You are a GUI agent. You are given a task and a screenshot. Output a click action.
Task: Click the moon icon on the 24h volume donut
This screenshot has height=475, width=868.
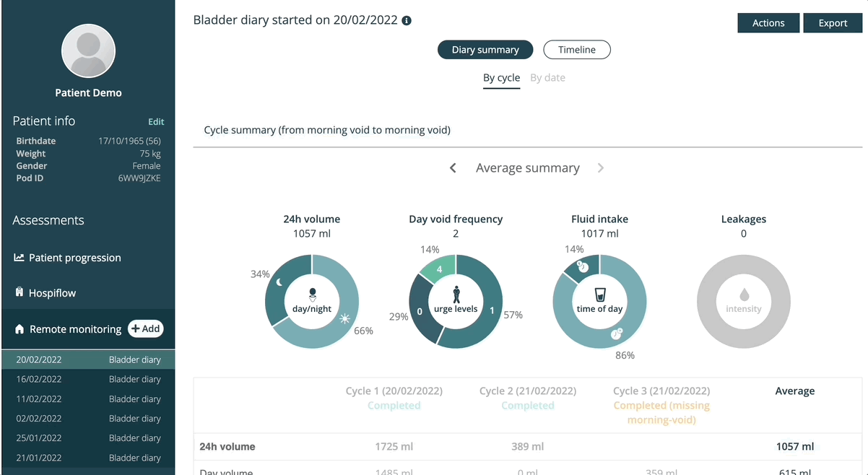[279, 282]
